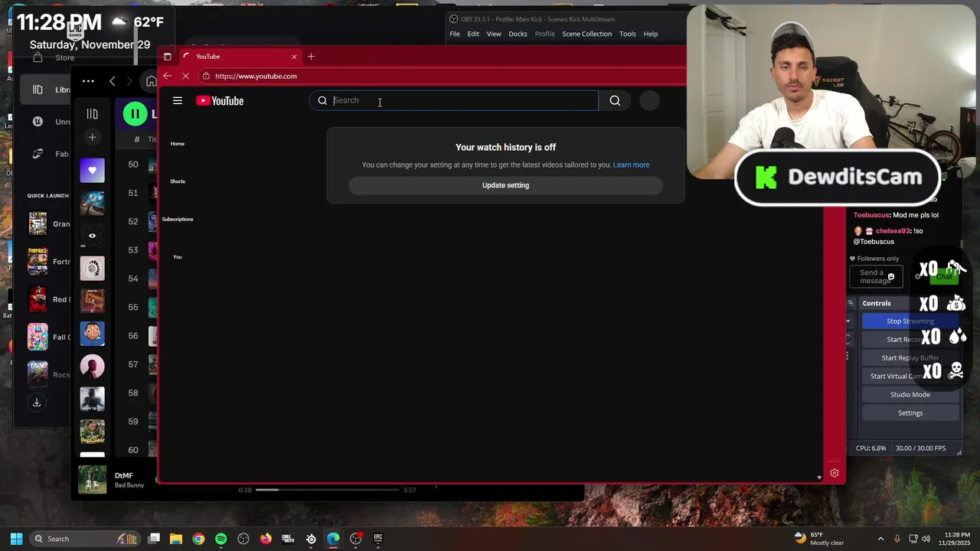Open OBS View menu
Viewport: 980px width, 551px height.
click(494, 34)
